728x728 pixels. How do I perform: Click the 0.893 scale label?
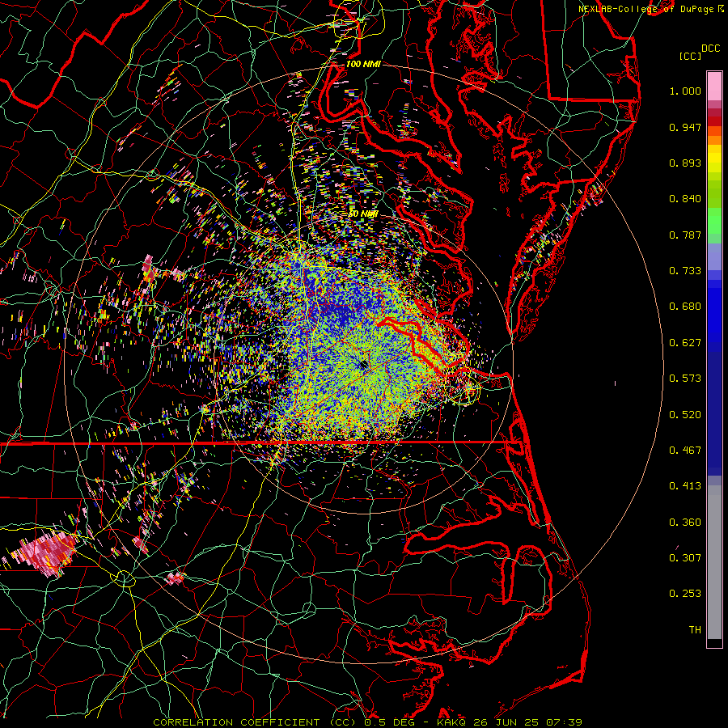(x=685, y=163)
